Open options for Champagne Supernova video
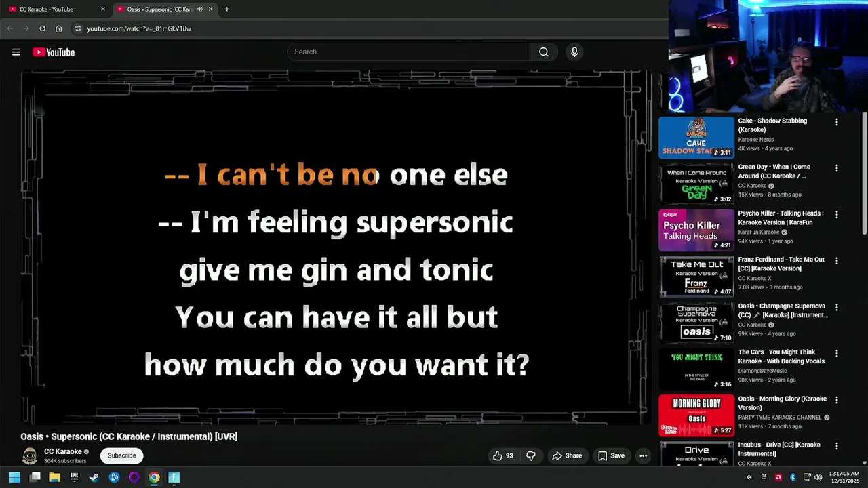This screenshot has height=488, width=868. (836, 307)
